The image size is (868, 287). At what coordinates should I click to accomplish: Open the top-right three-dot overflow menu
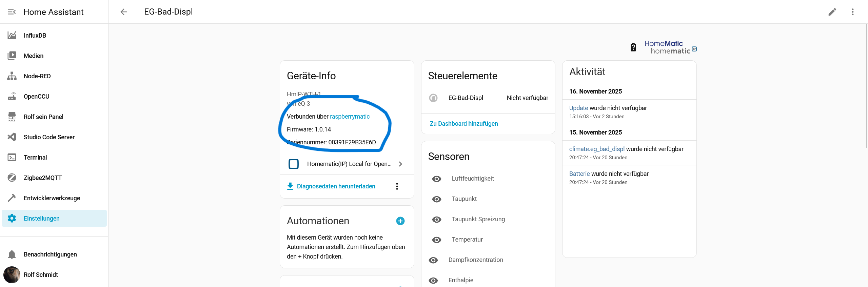852,12
